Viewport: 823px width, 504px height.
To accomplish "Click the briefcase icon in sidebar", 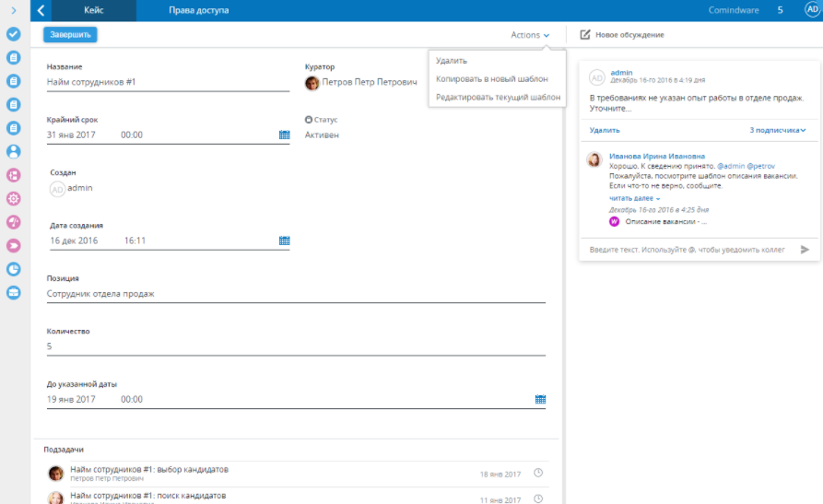I will coord(14,293).
